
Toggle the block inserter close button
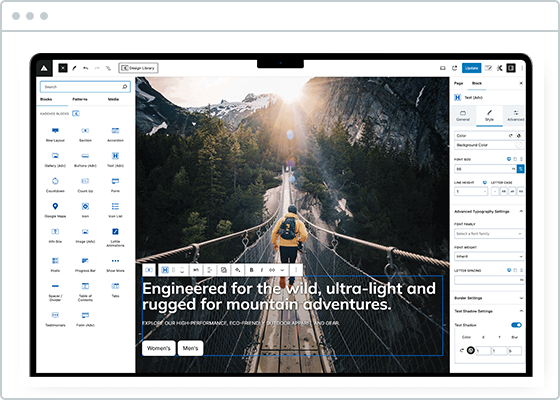(x=63, y=68)
